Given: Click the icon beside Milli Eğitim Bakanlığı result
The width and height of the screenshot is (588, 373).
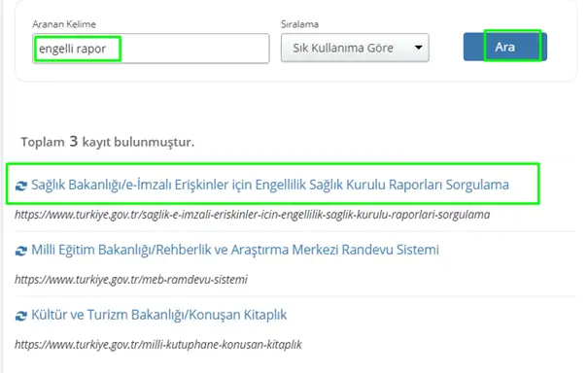Looking at the screenshot, I should pos(21,251).
